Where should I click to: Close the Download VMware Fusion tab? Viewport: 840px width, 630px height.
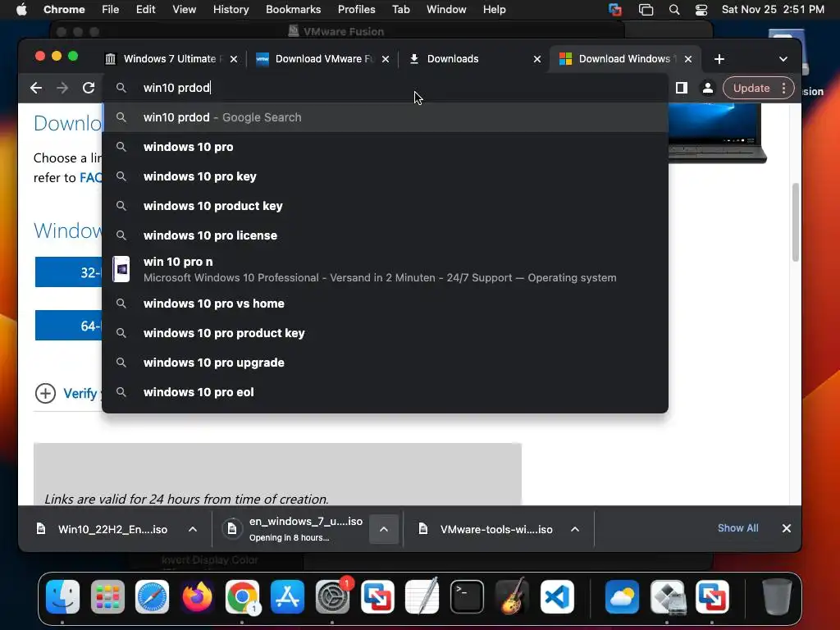click(386, 59)
